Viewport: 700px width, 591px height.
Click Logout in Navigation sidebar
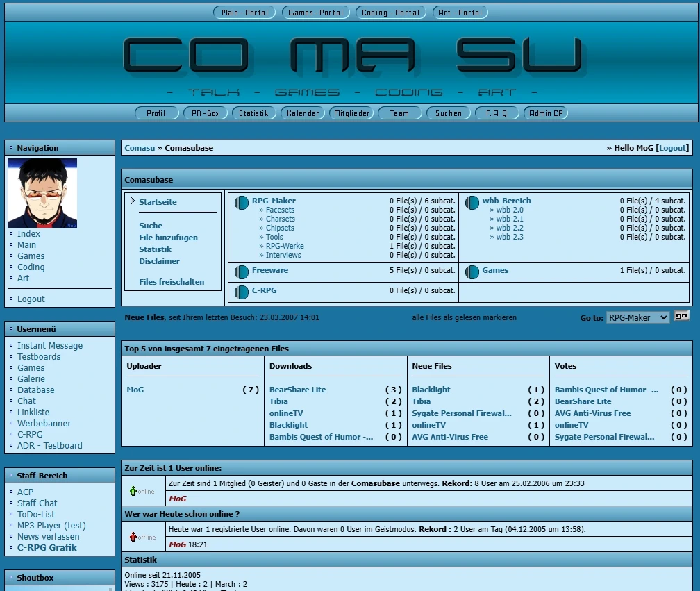pos(31,299)
